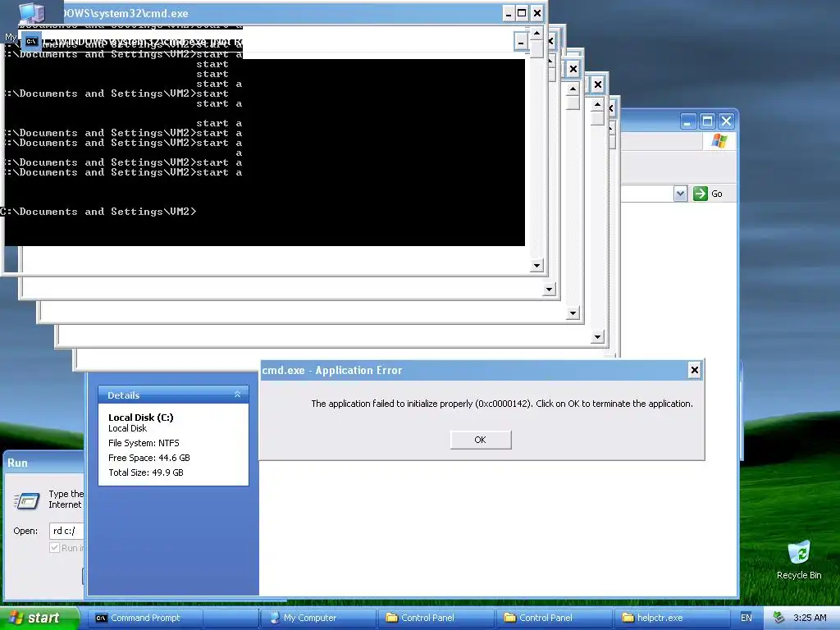Click the "Local Disk (C:)" details heading
This screenshot has width=840, height=630.
(x=141, y=418)
